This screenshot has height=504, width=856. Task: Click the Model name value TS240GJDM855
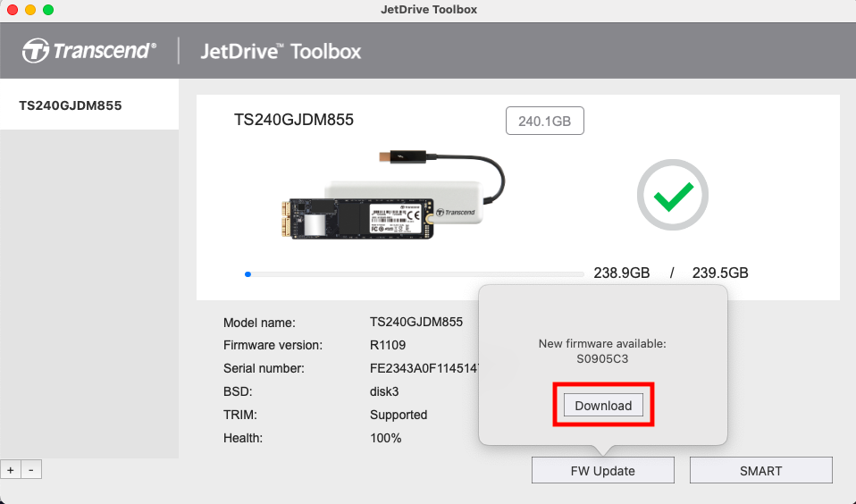coord(416,322)
